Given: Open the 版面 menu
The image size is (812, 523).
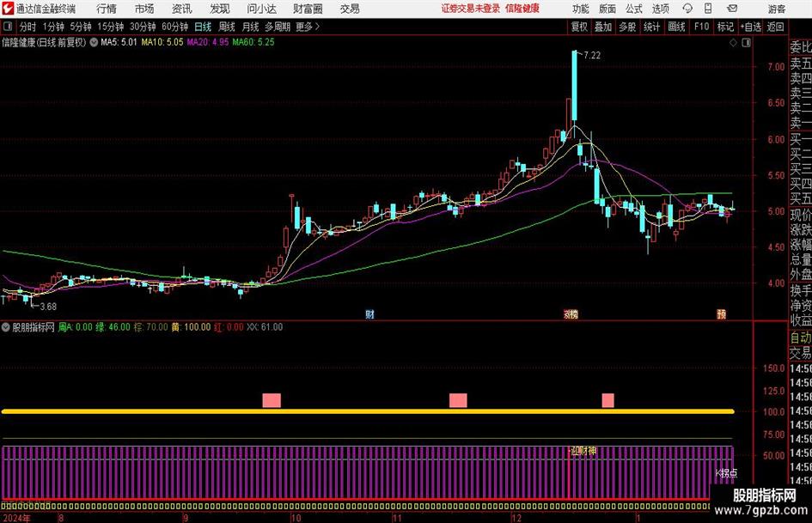Looking at the screenshot, I should [x=607, y=9].
